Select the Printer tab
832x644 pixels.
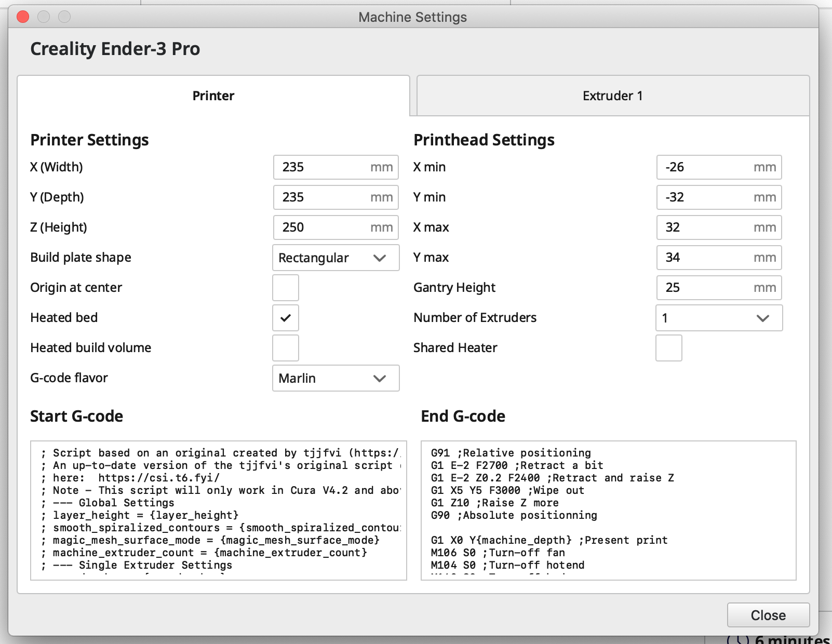click(x=213, y=96)
